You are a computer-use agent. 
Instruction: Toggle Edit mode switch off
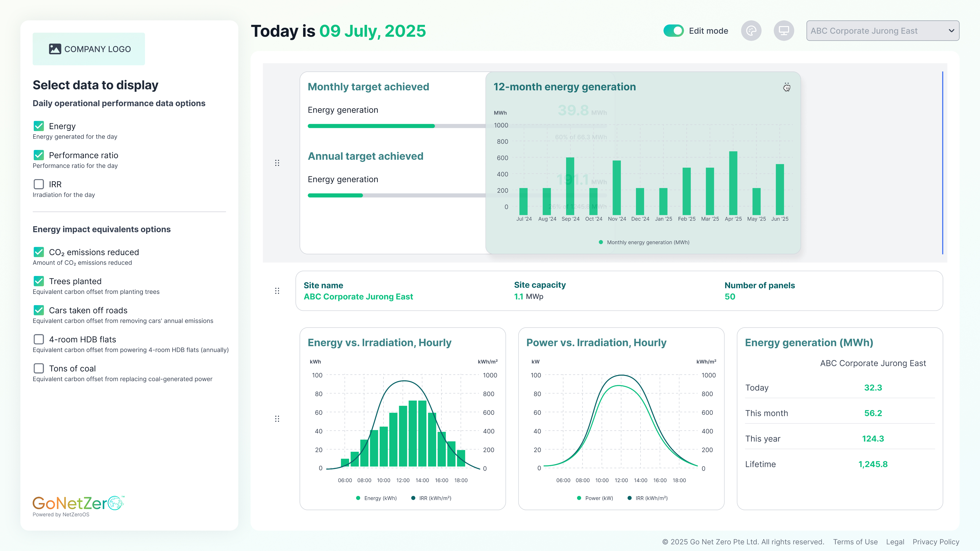click(673, 31)
